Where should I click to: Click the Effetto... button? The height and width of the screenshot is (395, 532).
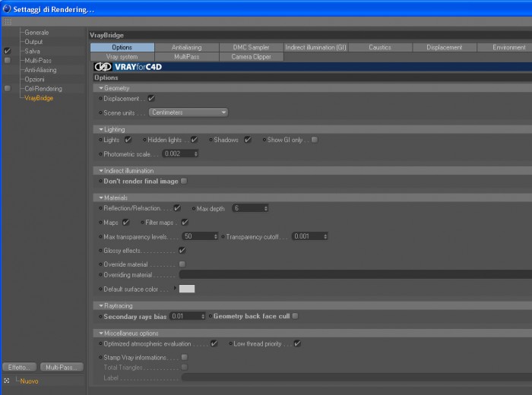(x=19, y=367)
